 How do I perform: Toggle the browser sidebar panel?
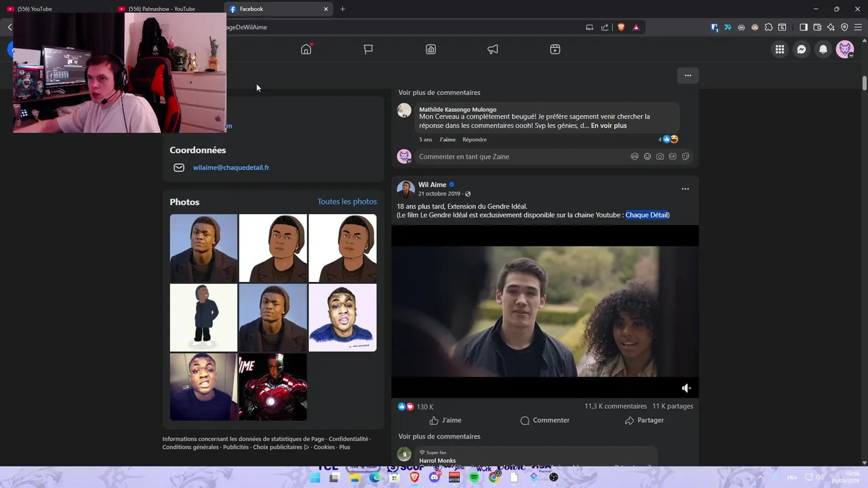point(804,27)
